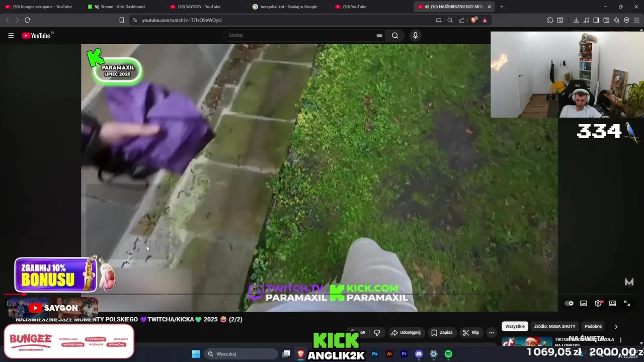
Task: Open the music note playlist icon
Action: point(586,20)
